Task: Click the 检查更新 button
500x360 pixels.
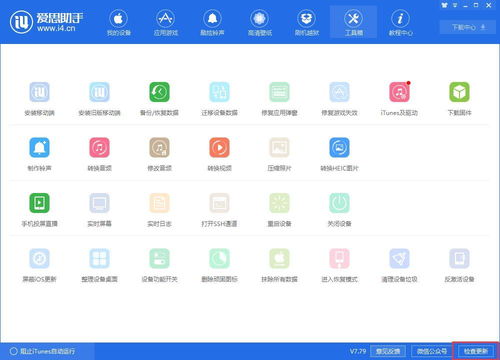Action: click(x=476, y=351)
